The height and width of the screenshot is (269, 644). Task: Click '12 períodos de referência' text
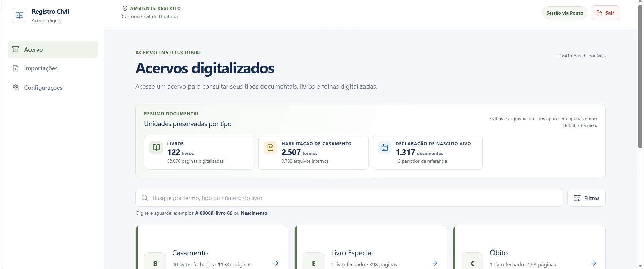(421, 161)
